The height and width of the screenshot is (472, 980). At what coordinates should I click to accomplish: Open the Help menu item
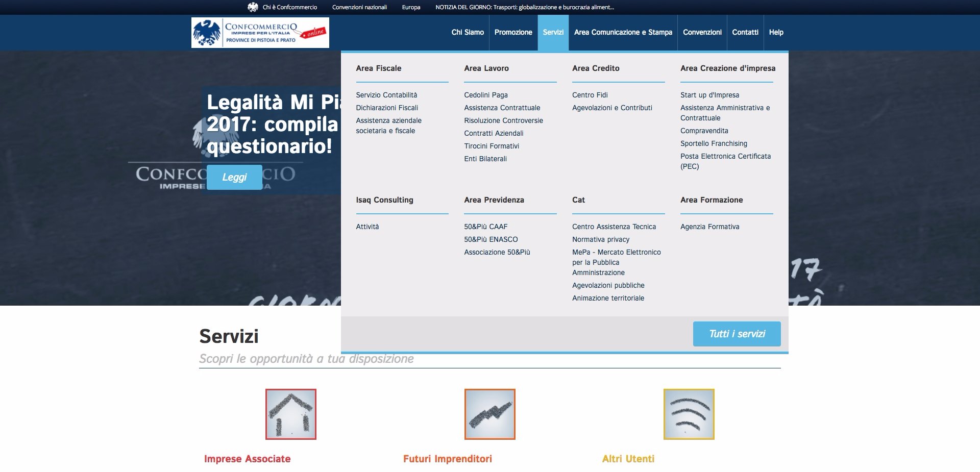pyautogui.click(x=776, y=32)
